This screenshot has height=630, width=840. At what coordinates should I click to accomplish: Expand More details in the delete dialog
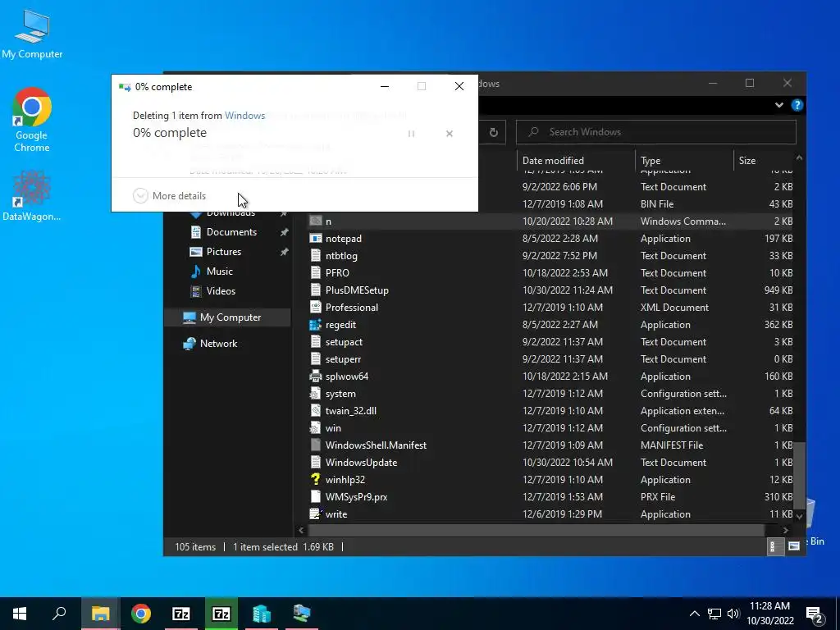pyautogui.click(x=169, y=195)
